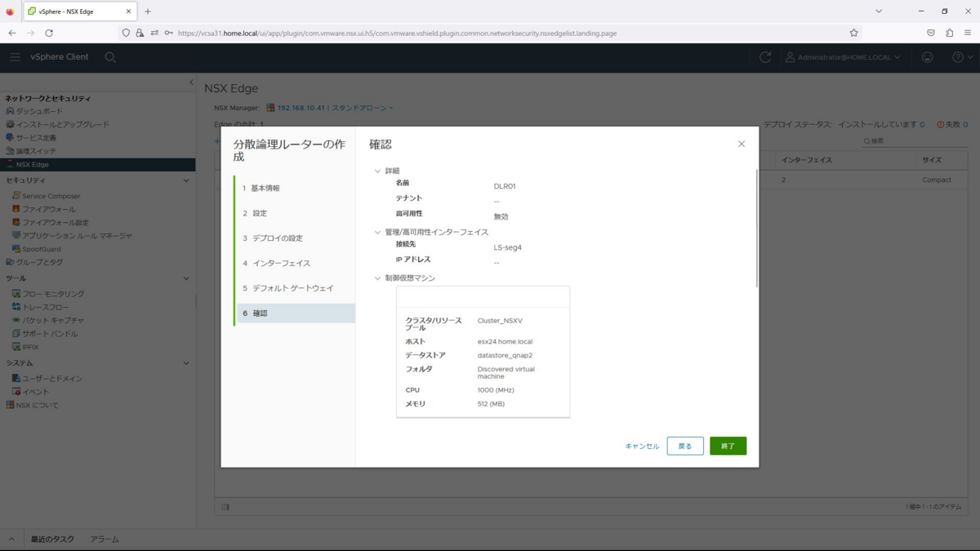The height and width of the screenshot is (551, 980).
Task: Select step 6 確認
Action: [296, 313]
